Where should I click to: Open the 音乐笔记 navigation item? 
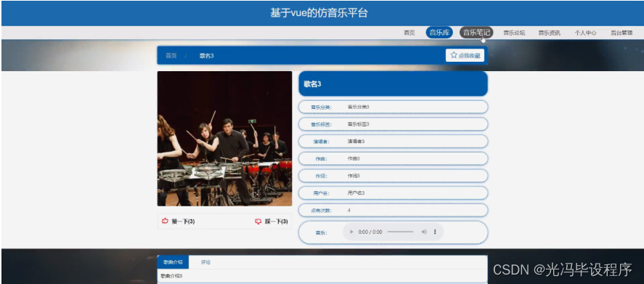point(476,33)
